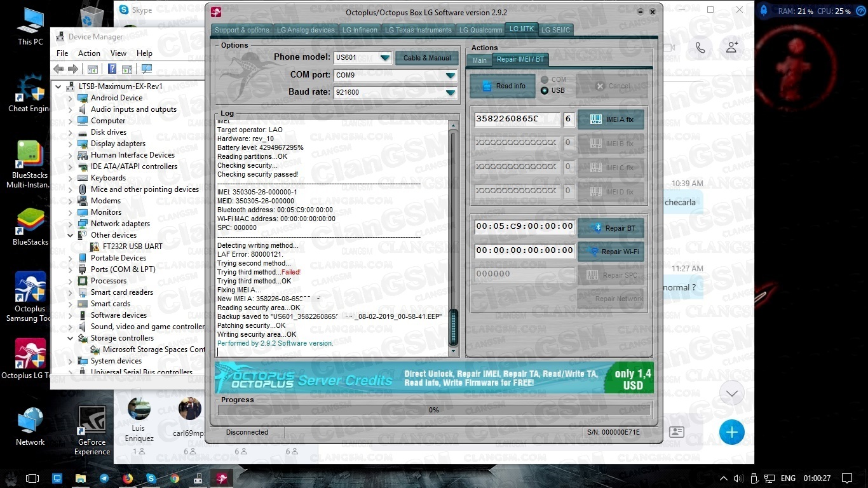The height and width of the screenshot is (488, 868).
Task: Open Cheat Engine desktop icon
Action: click(30, 93)
